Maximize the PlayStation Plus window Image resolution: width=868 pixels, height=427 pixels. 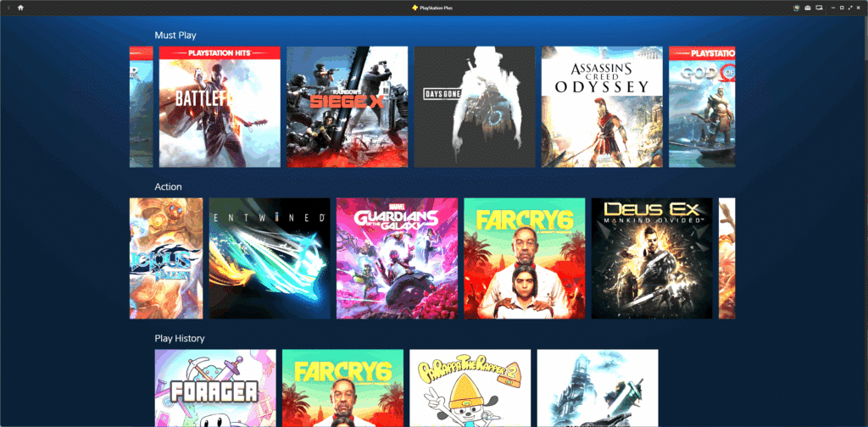[x=840, y=8]
